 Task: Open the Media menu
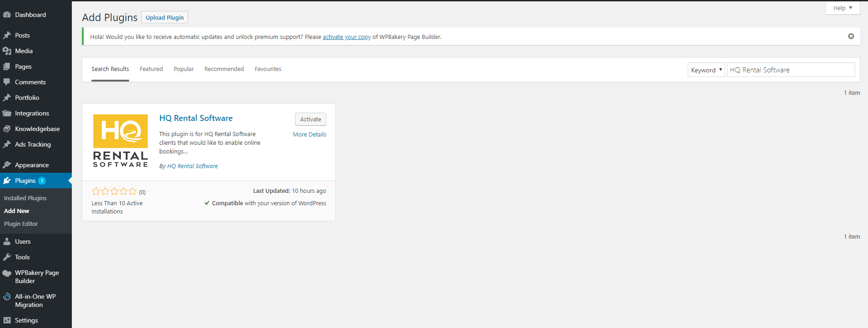click(x=24, y=51)
